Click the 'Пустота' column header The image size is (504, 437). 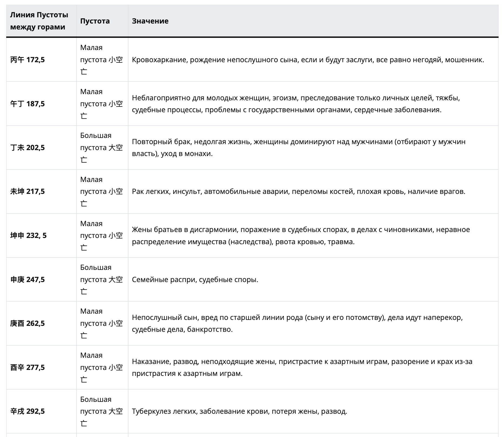95,21
